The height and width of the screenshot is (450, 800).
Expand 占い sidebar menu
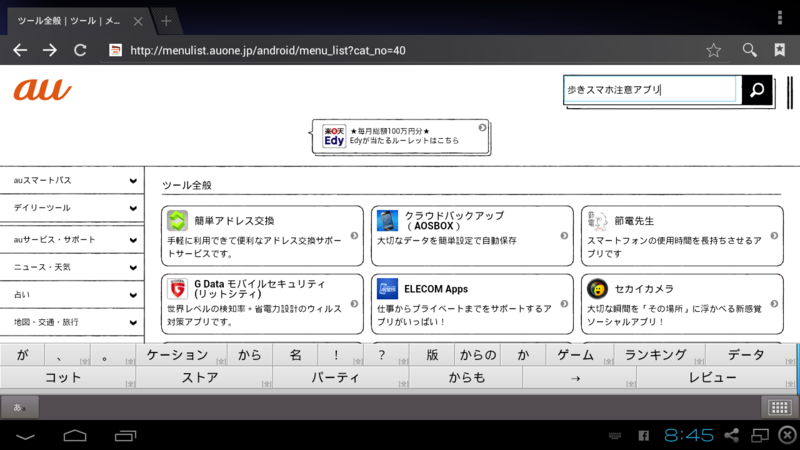point(72,294)
